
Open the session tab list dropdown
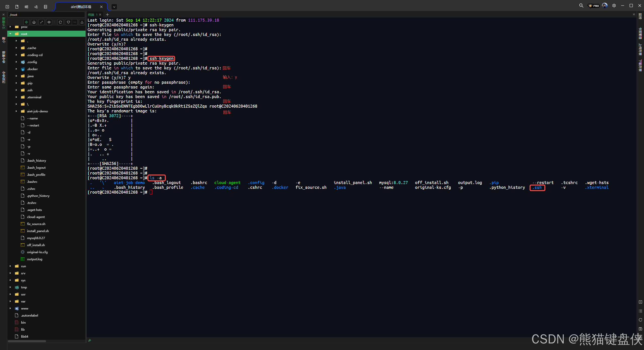pos(114,7)
